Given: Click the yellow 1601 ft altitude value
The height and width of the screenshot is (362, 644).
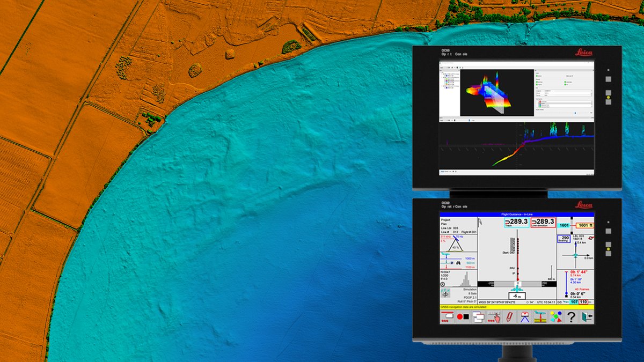Looking at the screenshot, I should click(585, 225).
